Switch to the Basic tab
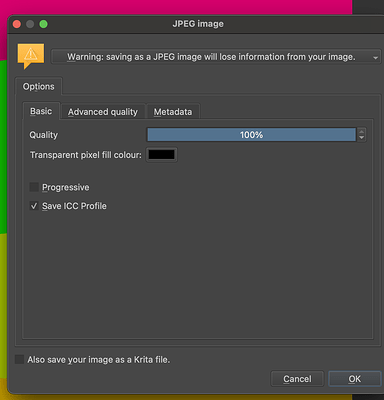This screenshot has width=384, height=400. coord(41,111)
